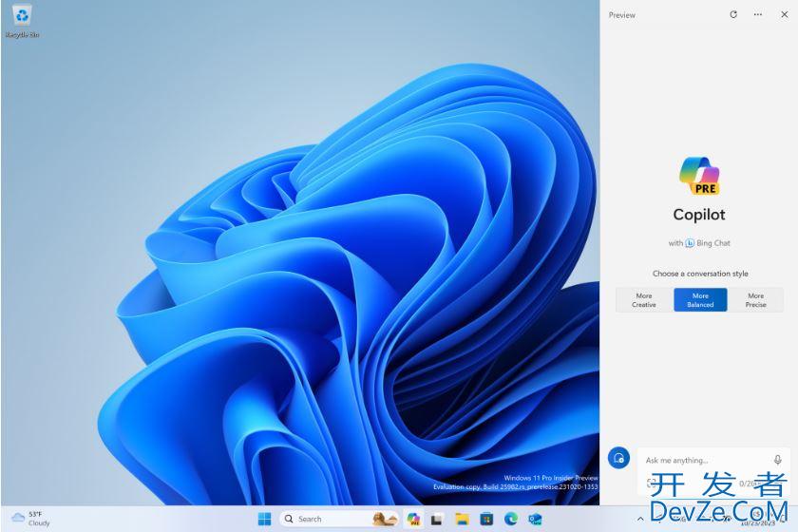Launch Microsoft Edge from taskbar
Screen dimensions: 798x532
point(511,519)
